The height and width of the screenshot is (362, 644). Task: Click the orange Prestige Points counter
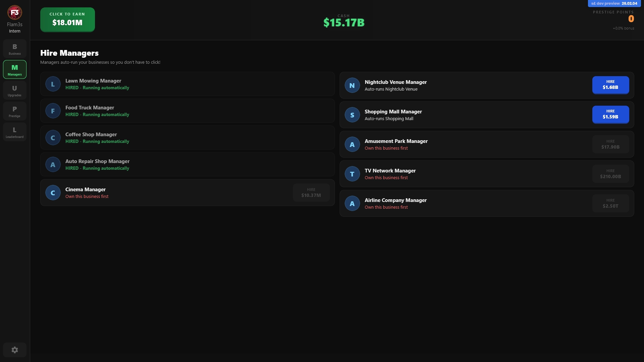pyautogui.click(x=631, y=19)
